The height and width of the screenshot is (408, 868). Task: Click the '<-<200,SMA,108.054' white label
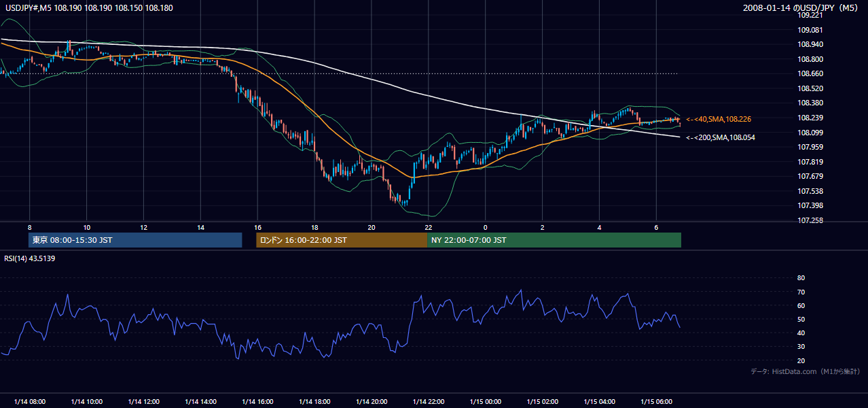point(721,137)
